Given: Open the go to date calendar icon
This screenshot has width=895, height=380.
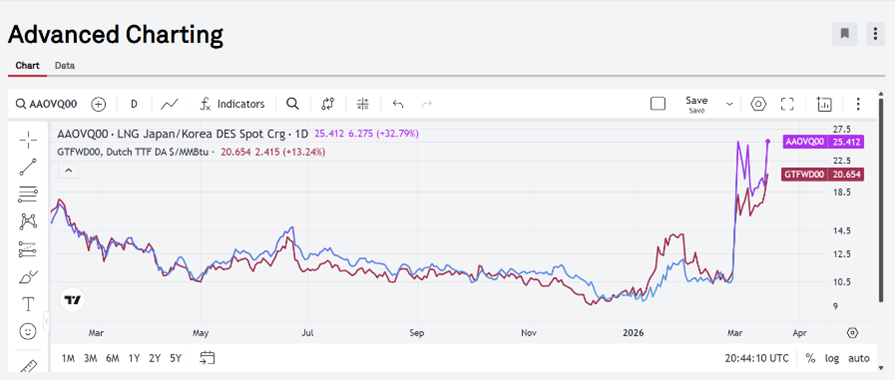Looking at the screenshot, I should (207, 358).
